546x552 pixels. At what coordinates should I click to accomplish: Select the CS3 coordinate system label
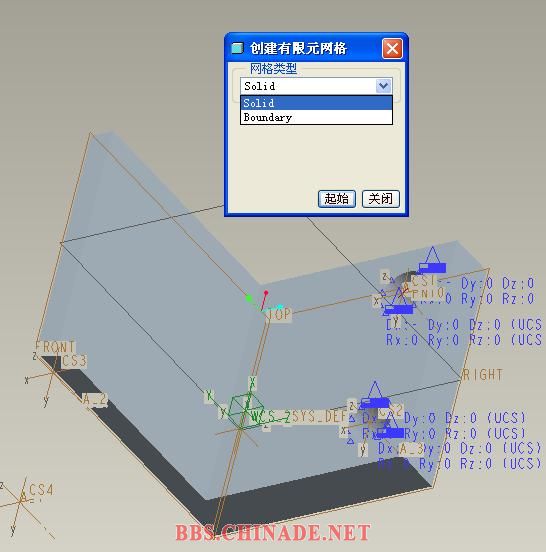tap(74, 361)
